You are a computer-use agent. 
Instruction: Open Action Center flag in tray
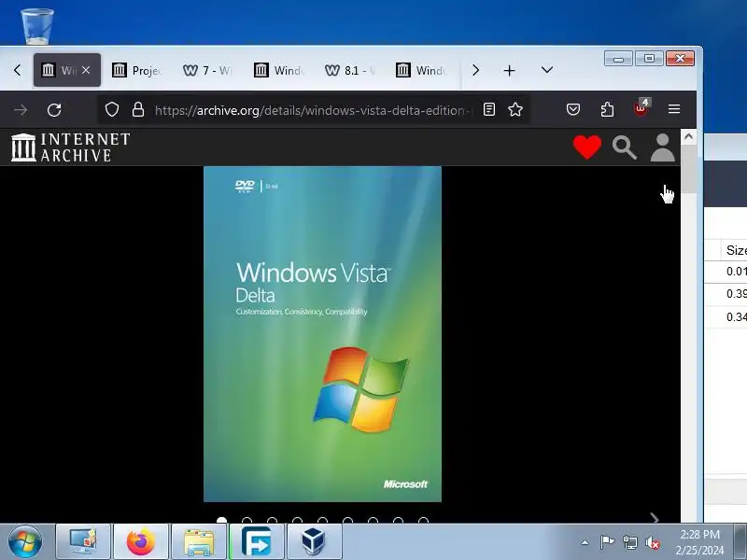pyautogui.click(x=607, y=542)
